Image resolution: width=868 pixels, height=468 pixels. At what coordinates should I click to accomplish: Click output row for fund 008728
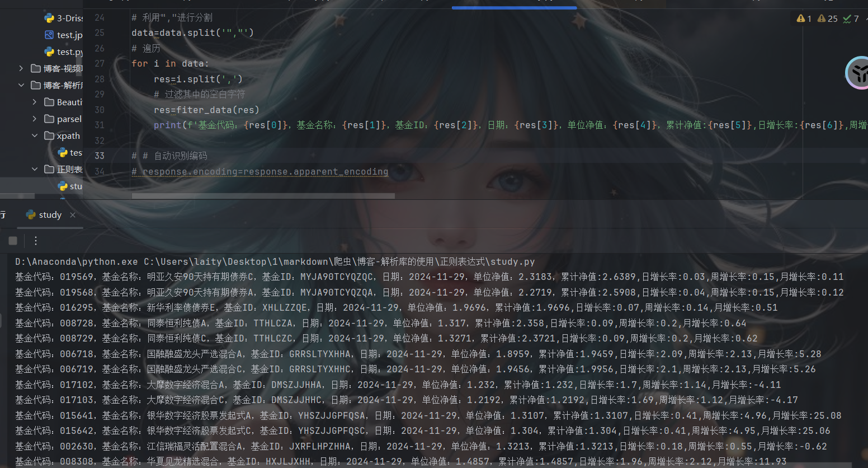[x=380, y=323]
